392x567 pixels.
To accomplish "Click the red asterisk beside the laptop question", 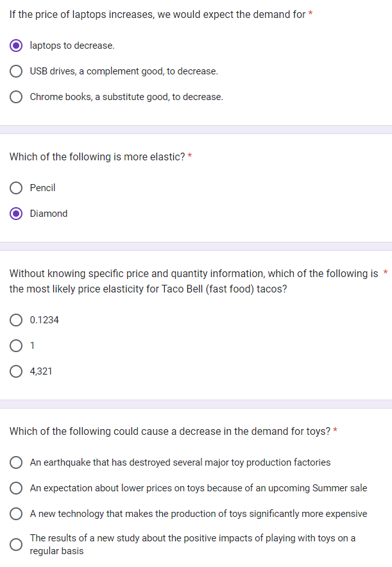I will coord(309,13).
